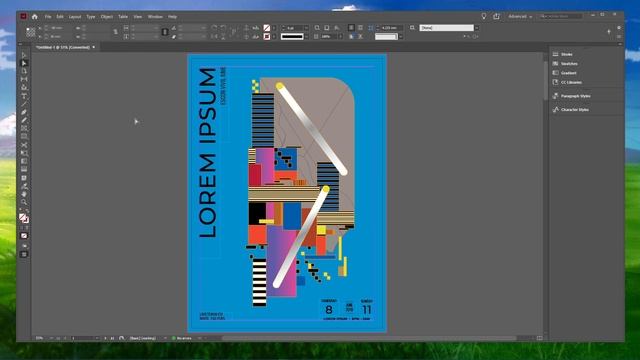Image resolution: width=640 pixels, height=360 pixels.
Task: Toggle the view options button in toolbox
Action: pyautogui.click(x=24, y=246)
